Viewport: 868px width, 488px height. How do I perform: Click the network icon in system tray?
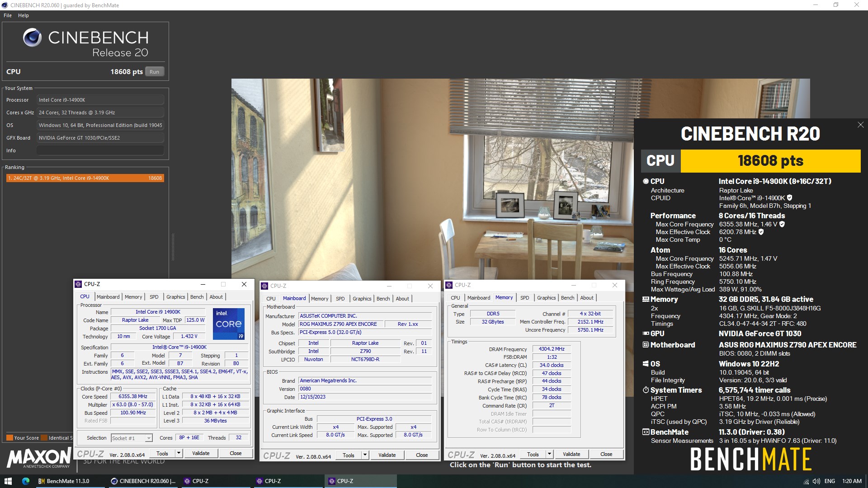click(806, 482)
